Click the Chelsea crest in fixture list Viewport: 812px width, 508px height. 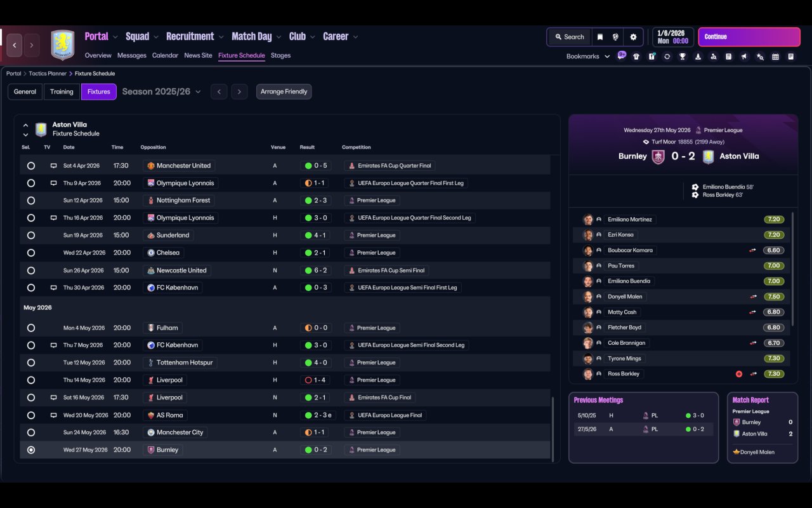coord(151,253)
